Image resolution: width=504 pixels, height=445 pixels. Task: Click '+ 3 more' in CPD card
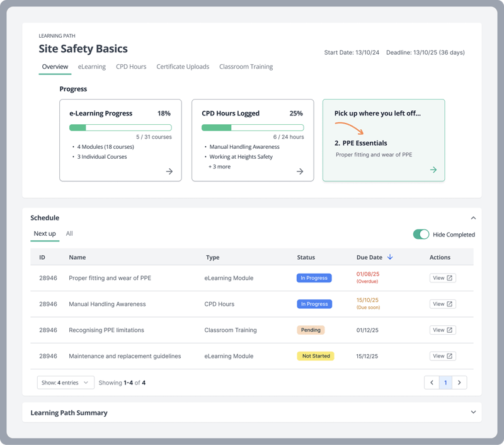click(219, 167)
